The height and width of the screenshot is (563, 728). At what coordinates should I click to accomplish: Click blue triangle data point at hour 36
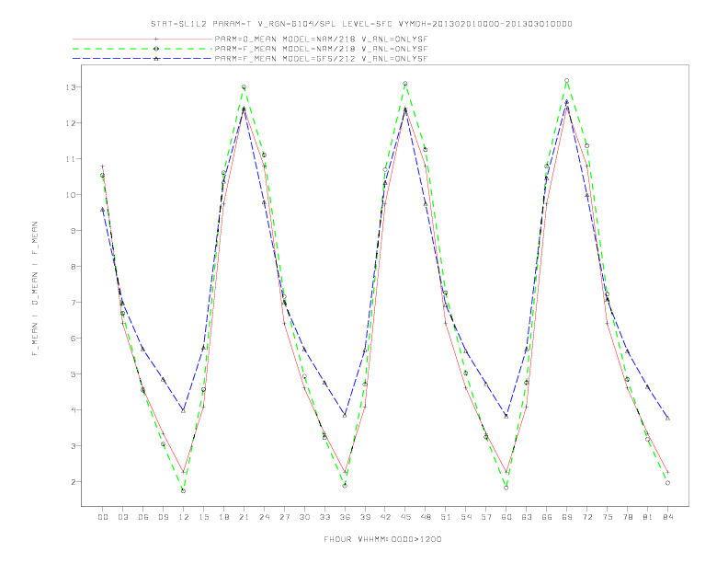(x=345, y=416)
